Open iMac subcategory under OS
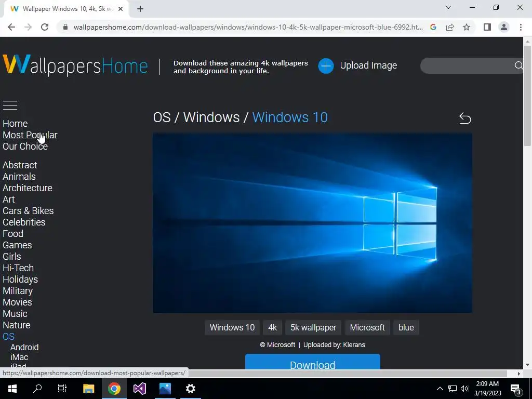This screenshot has width=532, height=399. pyautogui.click(x=19, y=357)
